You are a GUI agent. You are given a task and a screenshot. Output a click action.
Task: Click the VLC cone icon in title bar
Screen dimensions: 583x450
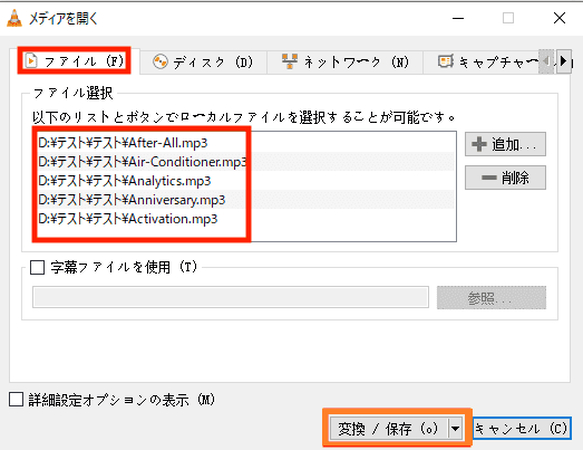click(x=15, y=18)
